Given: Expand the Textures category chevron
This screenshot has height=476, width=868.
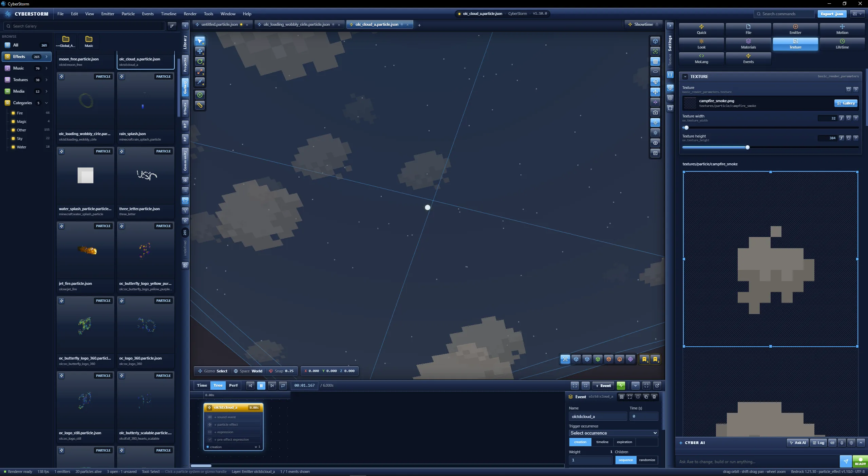Looking at the screenshot, I should 46,80.
